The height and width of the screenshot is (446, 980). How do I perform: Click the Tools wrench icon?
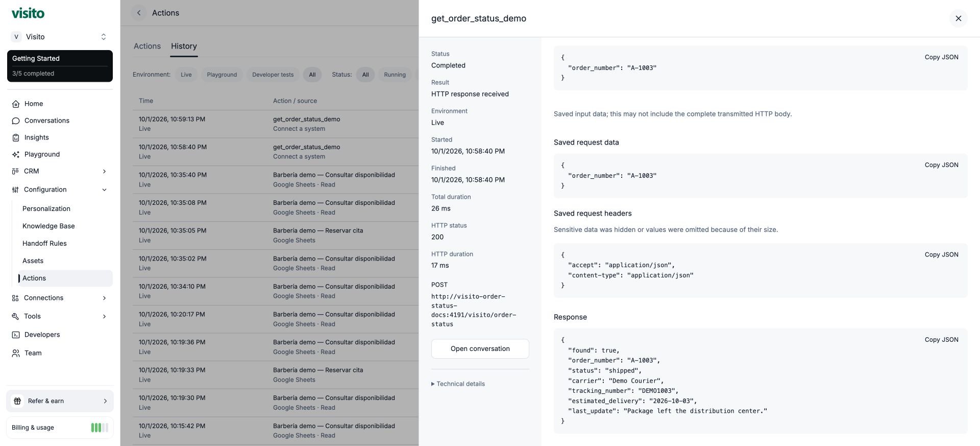[x=15, y=316]
